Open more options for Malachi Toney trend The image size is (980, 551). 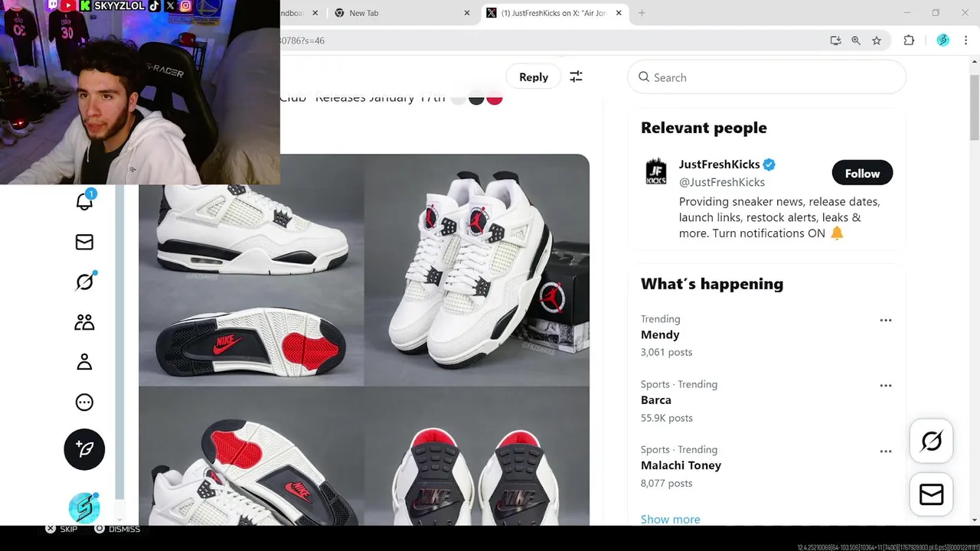[x=886, y=452]
